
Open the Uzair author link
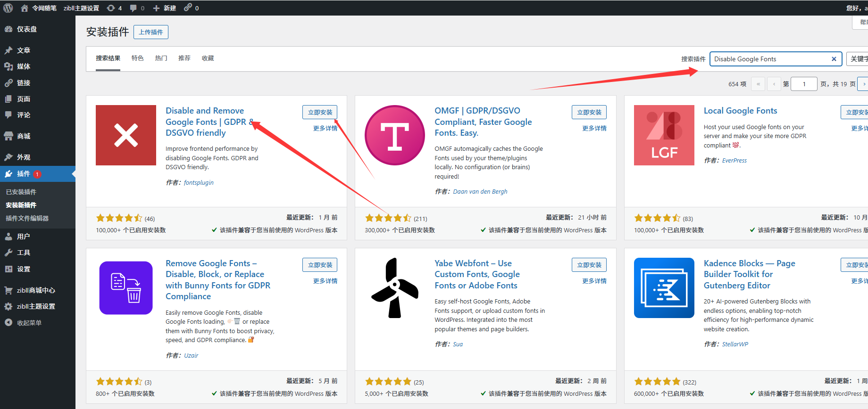click(191, 356)
